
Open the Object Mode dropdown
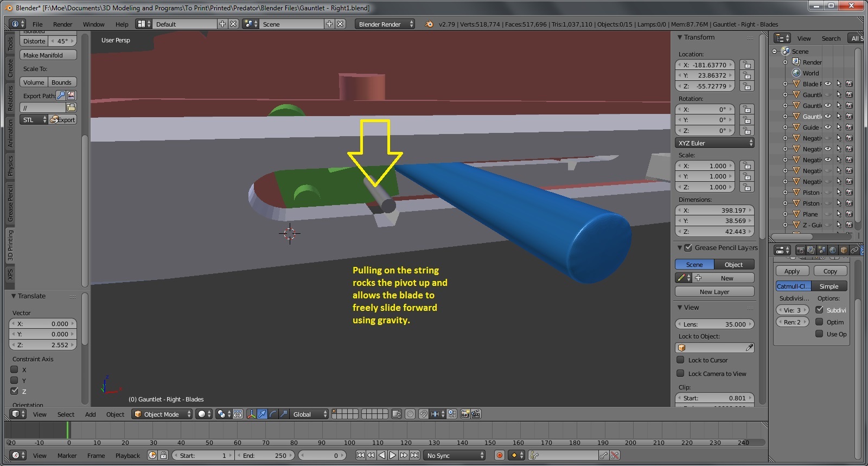click(x=163, y=414)
